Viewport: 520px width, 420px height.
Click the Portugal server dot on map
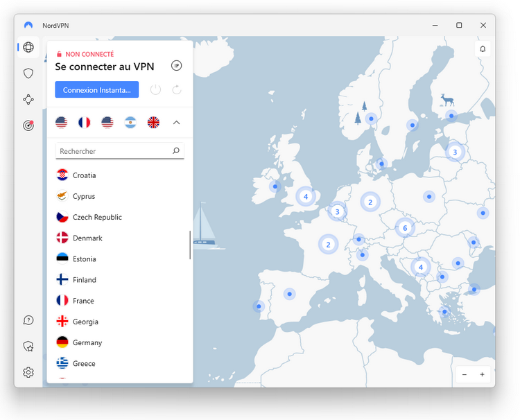point(259,306)
